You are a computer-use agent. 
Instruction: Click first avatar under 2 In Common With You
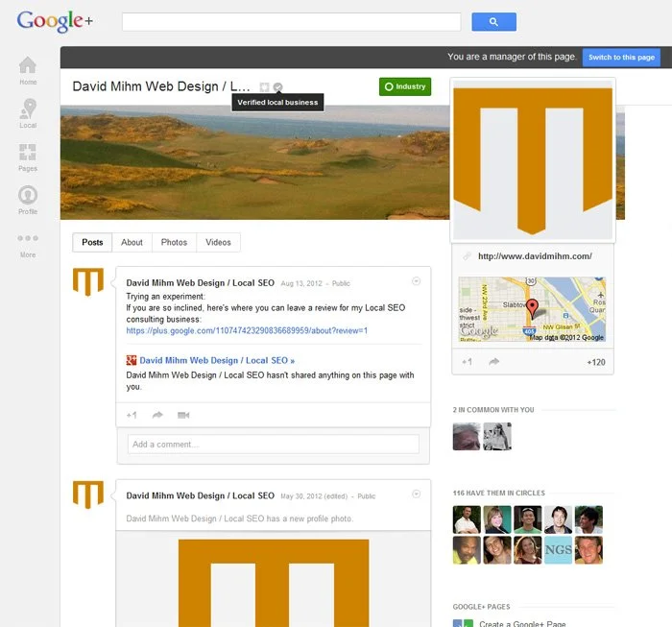[467, 436]
